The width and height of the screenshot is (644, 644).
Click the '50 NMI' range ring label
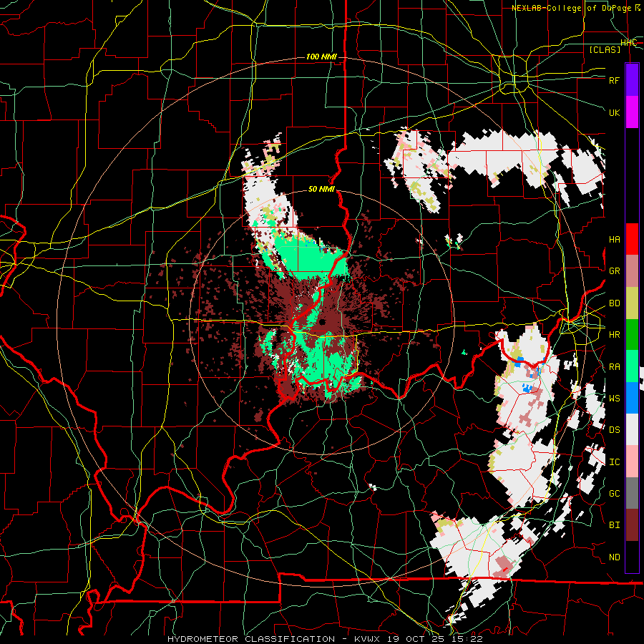tap(321, 190)
